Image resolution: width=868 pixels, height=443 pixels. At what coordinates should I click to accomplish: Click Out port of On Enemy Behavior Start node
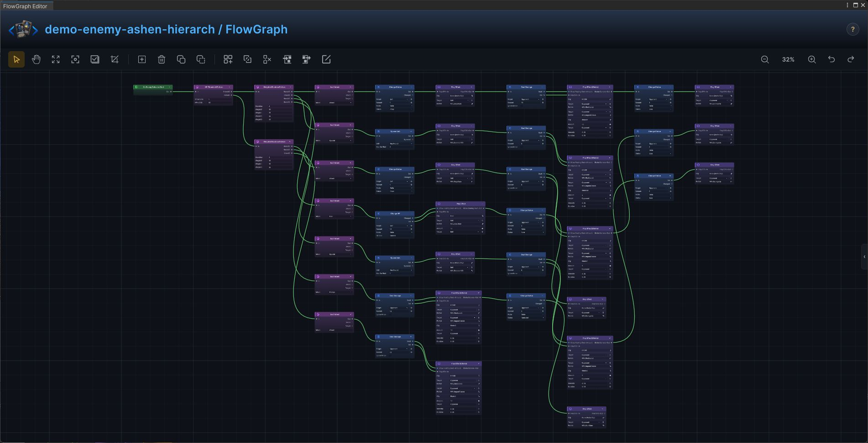[171, 91]
